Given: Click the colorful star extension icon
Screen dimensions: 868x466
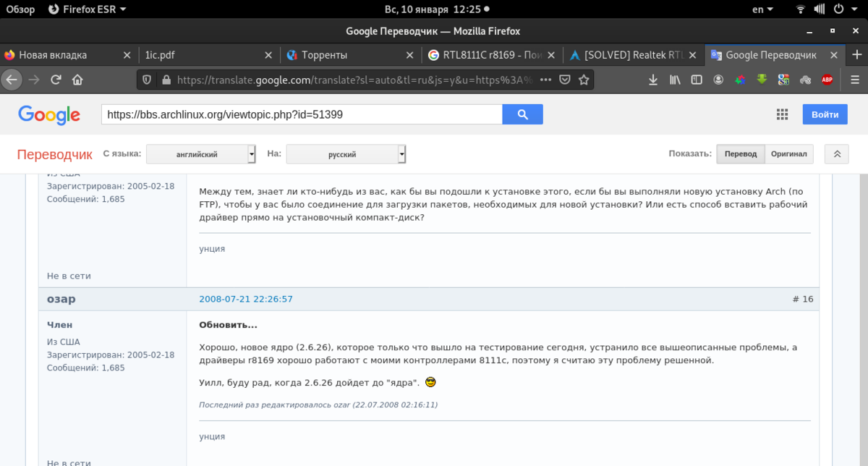Looking at the screenshot, I should pyautogui.click(x=740, y=80).
